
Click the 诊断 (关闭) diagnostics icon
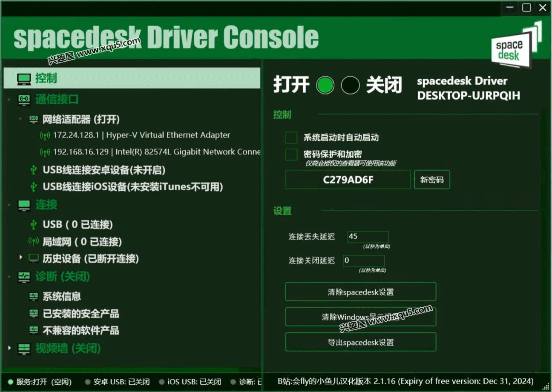(x=24, y=277)
